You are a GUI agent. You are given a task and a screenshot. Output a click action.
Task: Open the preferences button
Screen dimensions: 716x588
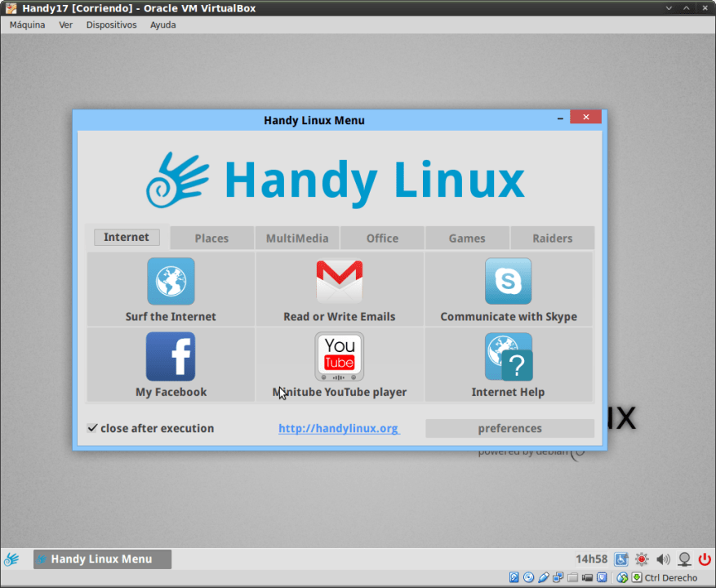pos(509,428)
